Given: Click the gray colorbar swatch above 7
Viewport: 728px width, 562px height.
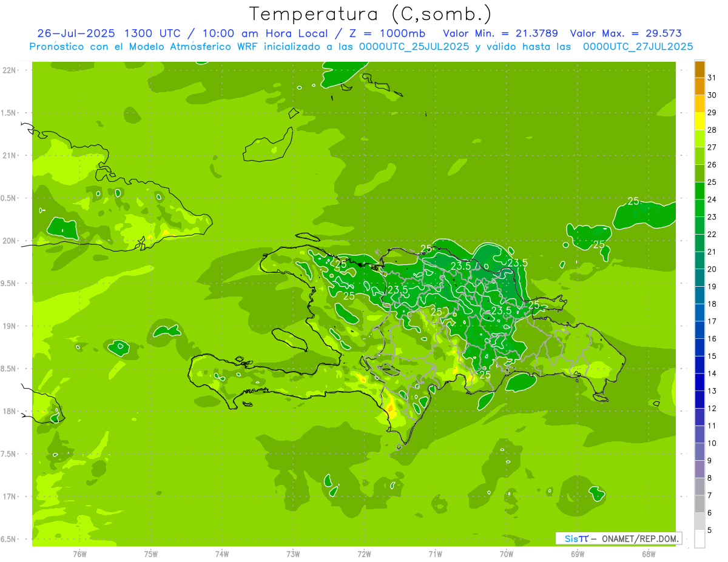Looking at the screenshot, I should tap(699, 487).
